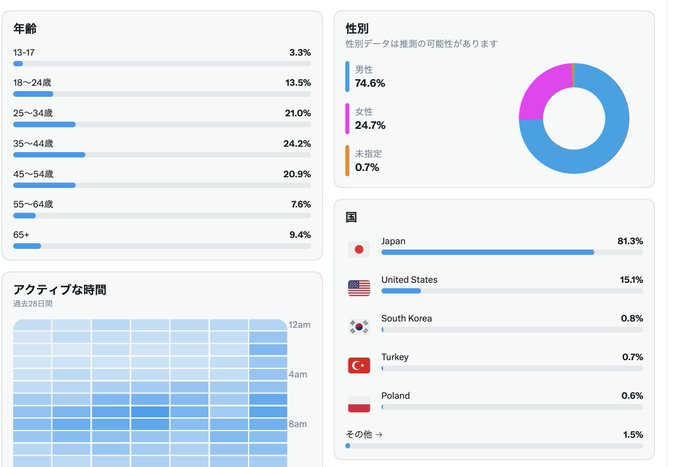Click the 18〜24歳 age progress bar

tap(162, 94)
